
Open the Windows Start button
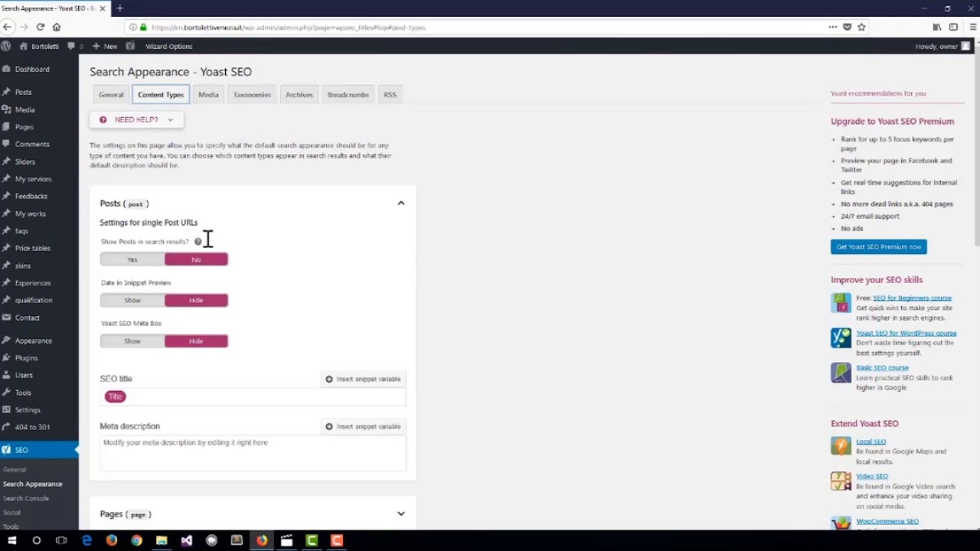point(11,540)
